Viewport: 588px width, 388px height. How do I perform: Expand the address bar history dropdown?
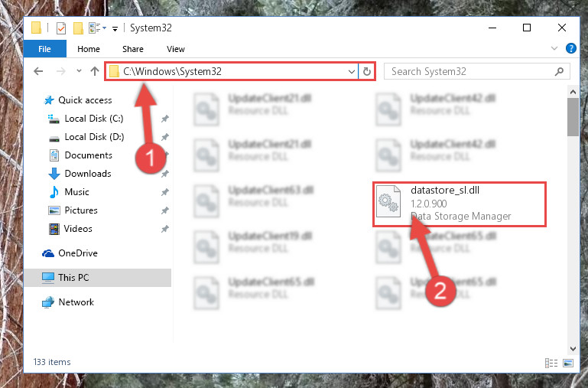[352, 71]
